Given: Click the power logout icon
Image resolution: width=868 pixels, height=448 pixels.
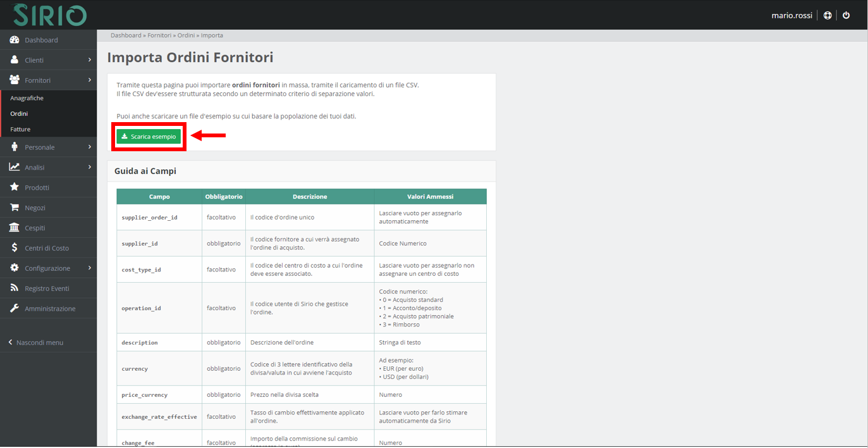Looking at the screenshot, I should (x=847, y=15).
